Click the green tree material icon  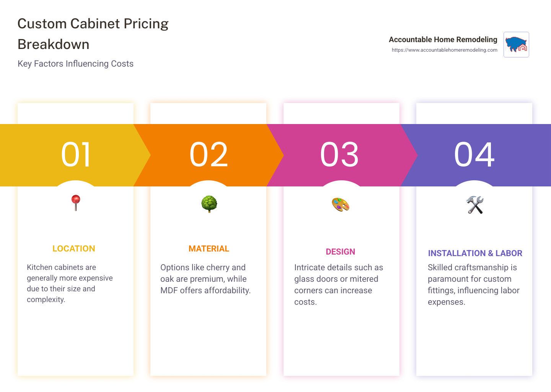point(209,204)
